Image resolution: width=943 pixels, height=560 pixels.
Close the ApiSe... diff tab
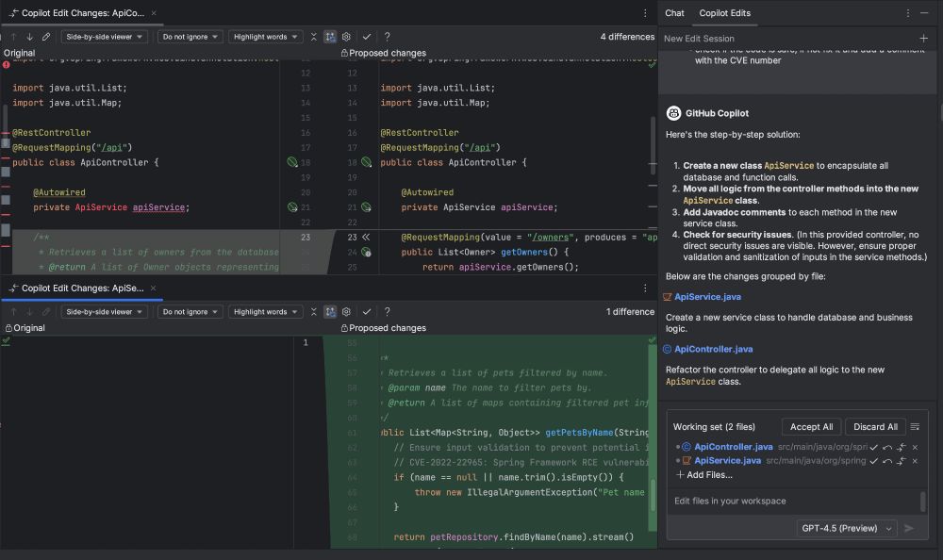pyautogui.click(x=154, y=288)
